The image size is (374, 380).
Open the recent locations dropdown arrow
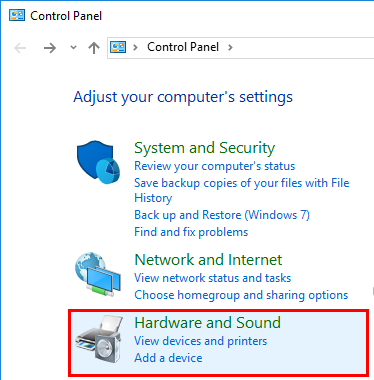(73, 48)
